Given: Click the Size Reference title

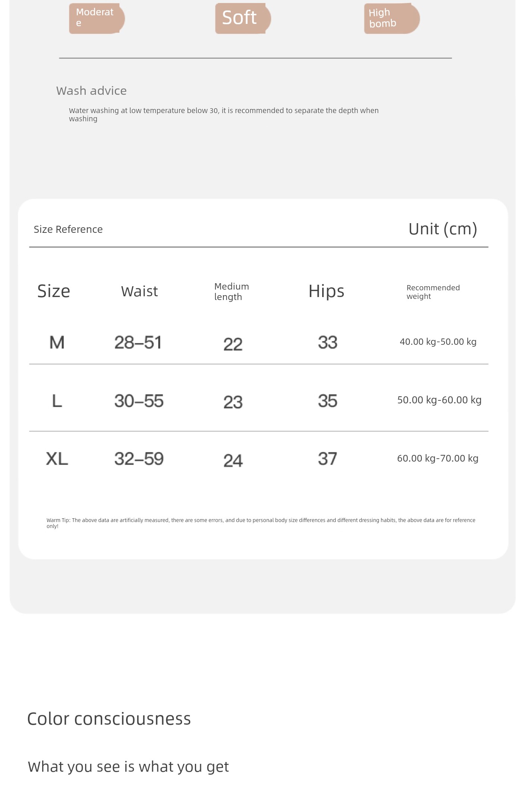Looking at the screenshot, I should (68, 229).
